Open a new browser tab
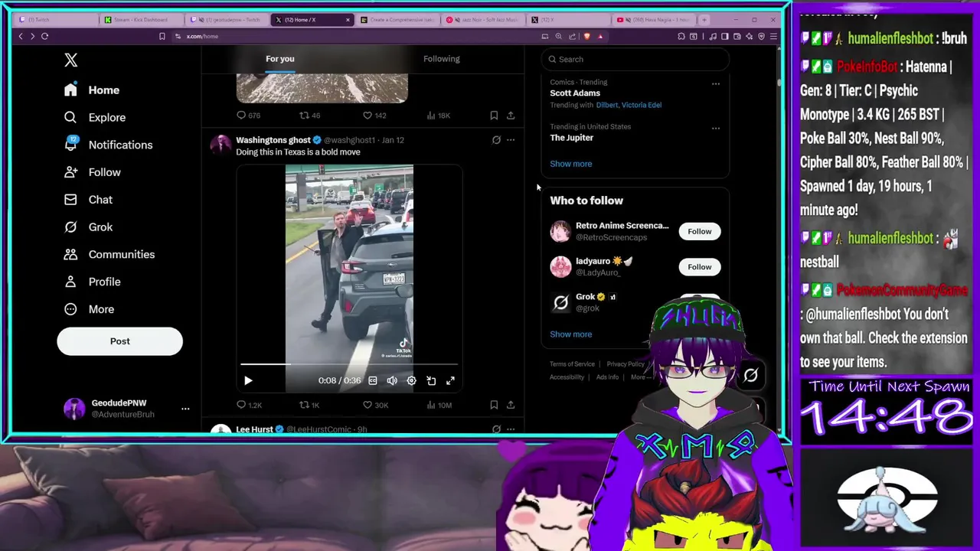The height and width of the screenshot is (551, 980). coord(705,19)
